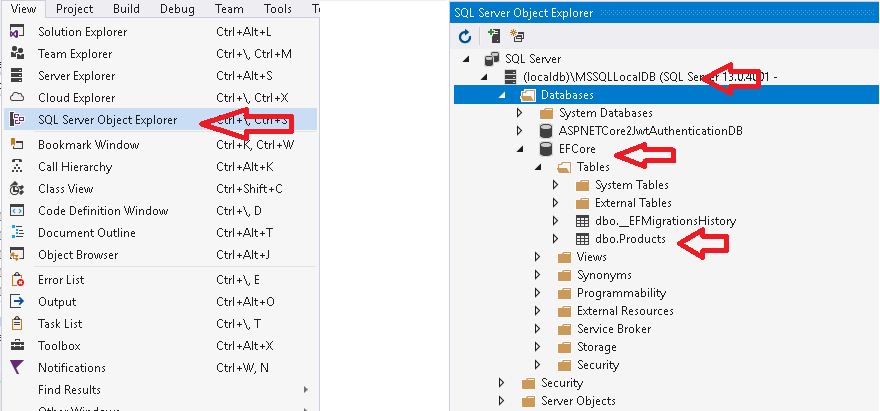This screenshot has width=880, height=411.
Task: Click the Bookmark Window icon
Action: tap(17, 145)
